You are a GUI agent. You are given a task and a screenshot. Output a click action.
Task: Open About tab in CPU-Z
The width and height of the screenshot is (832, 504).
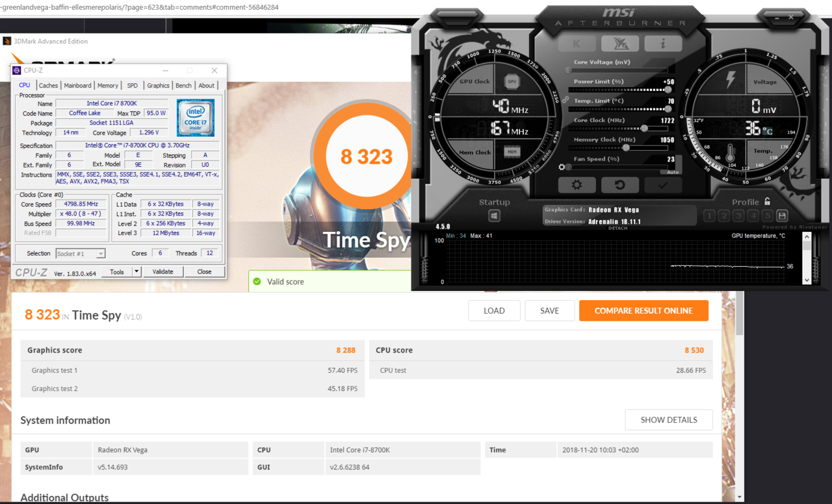click(x=207, y=85)
